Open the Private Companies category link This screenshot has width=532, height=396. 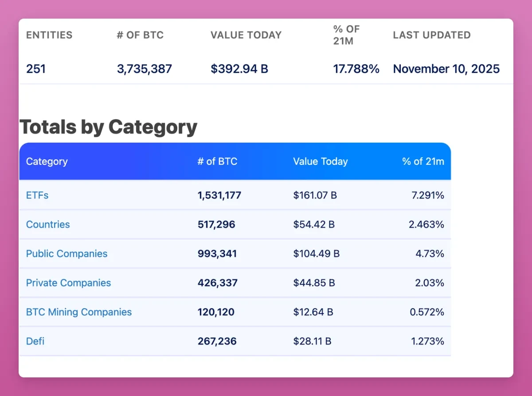click(68, 283)
